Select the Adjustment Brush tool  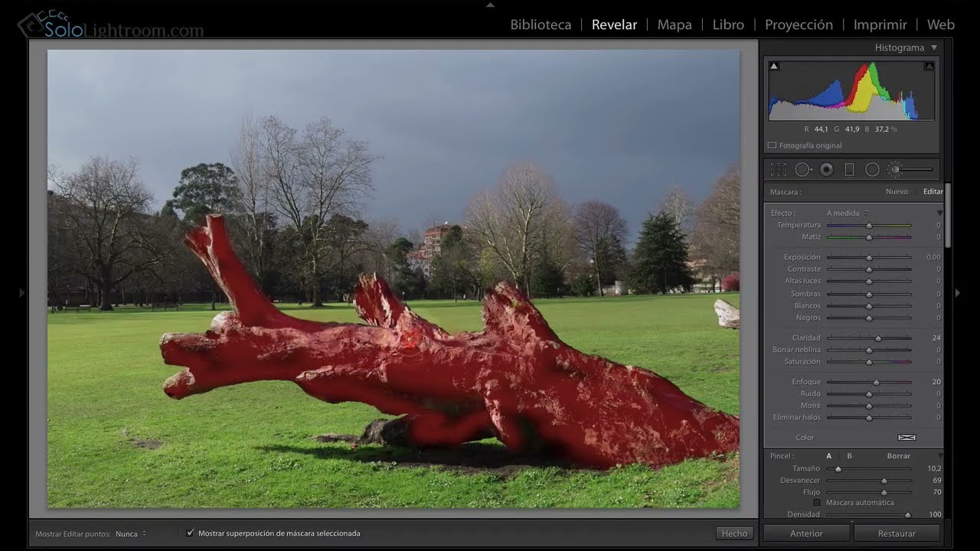tap(910, 169)
